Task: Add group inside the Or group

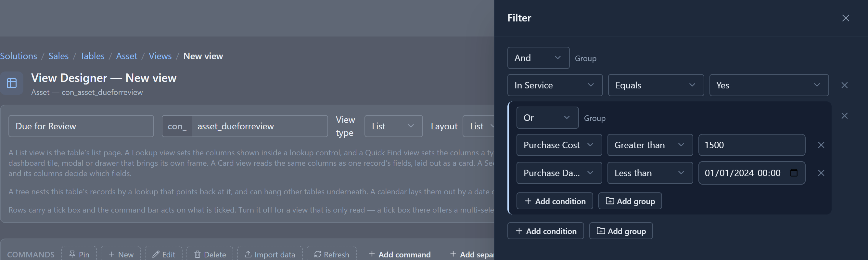Action: [630, 201]
